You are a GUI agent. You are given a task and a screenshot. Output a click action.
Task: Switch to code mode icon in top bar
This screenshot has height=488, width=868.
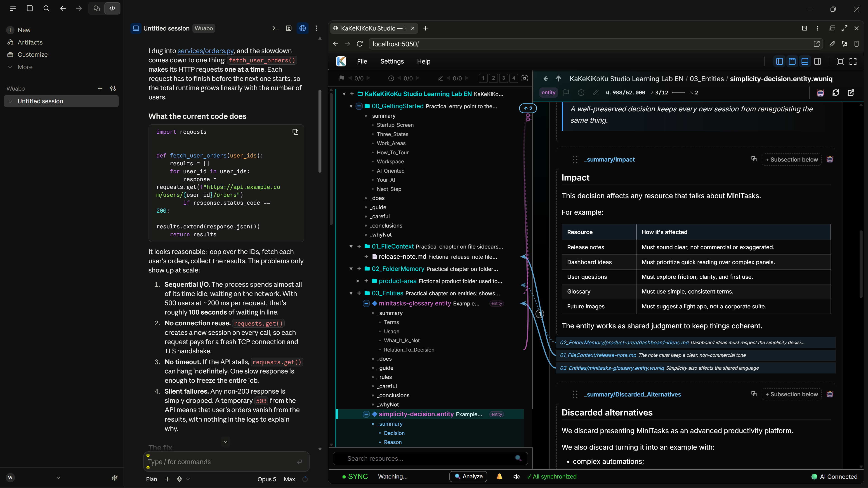pos(112,8)
